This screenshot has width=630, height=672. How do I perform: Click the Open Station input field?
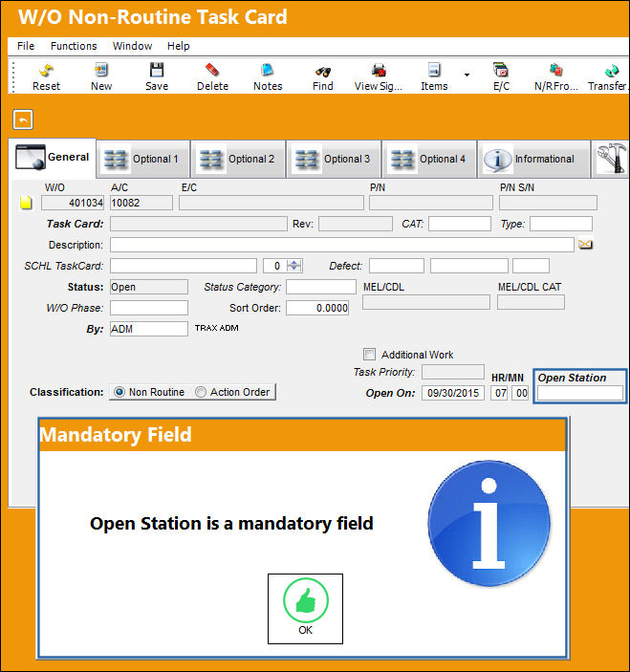pyautogui.click(x=580, y=393)
